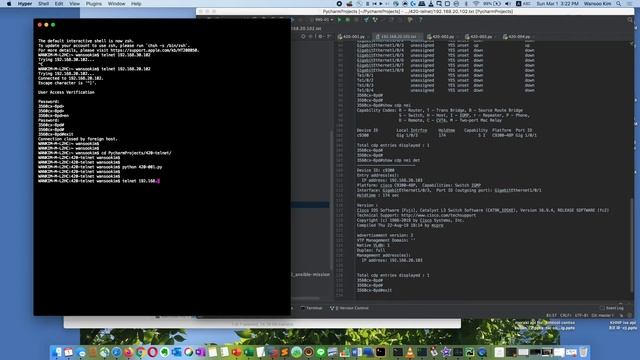This screenshot has width=640, height=360.
Task: Click 'Total cdp entries displayed : 1' top occurrence
Action: tap(393, 145)
